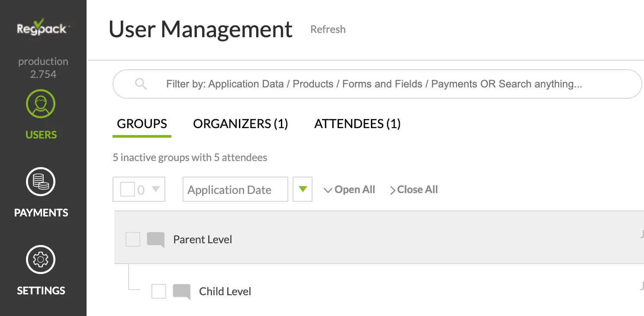
Task: Click the Regpack logo
Action: [x=43, y=27]
